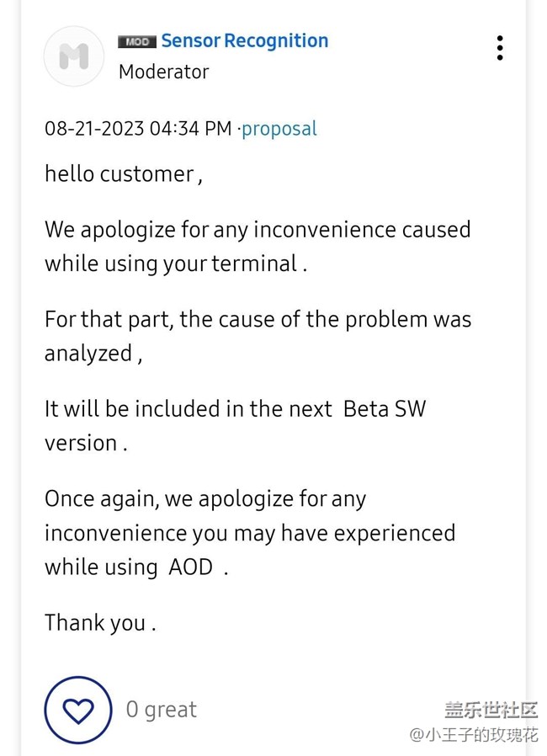Click the @小王子的玫瑰花 watermark username

pyautogui.click(x=473, y=735)
